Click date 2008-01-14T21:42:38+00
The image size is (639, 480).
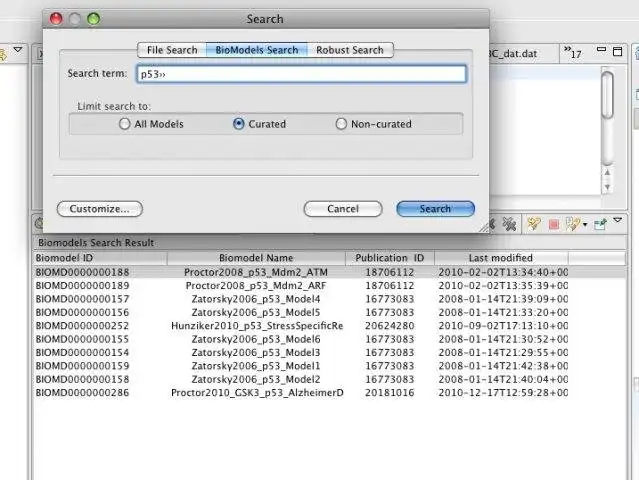pos(503,366)
